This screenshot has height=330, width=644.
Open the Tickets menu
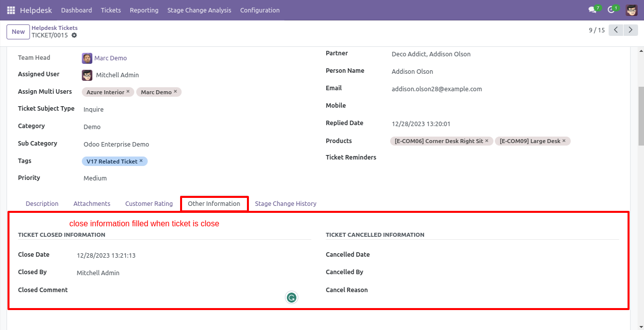click(111, 10)
